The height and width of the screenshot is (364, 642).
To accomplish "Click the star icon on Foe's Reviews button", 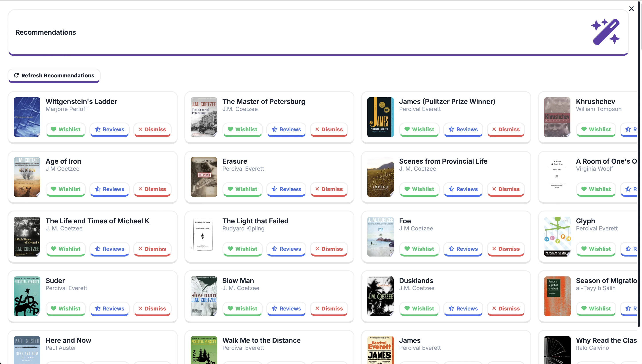I will [451, 249].
